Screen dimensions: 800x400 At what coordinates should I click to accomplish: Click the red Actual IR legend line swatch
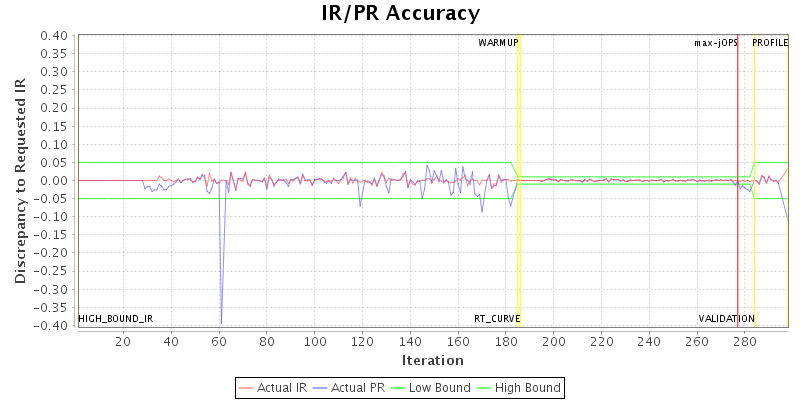point(247,387)
